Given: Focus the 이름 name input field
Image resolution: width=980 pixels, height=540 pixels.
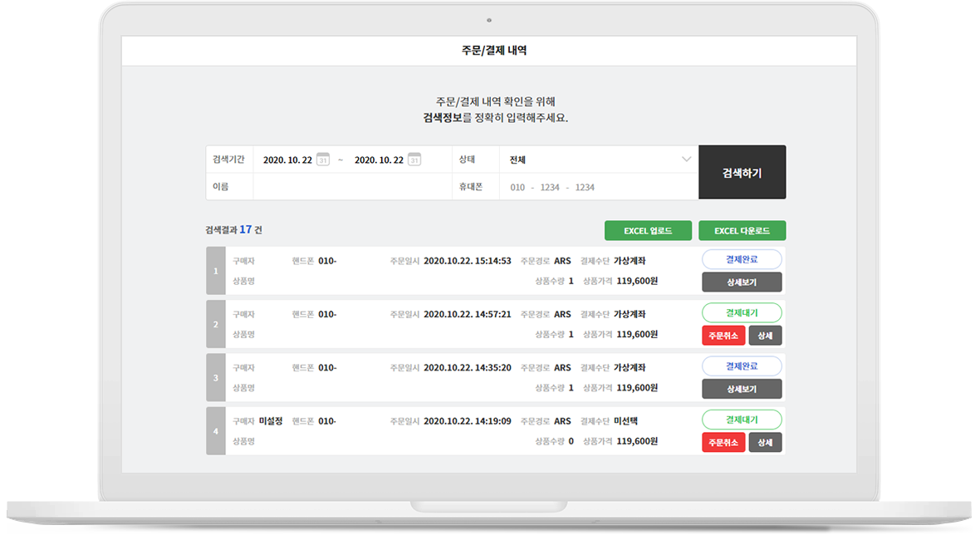Looking at the screenshot, I should (352, 187).
